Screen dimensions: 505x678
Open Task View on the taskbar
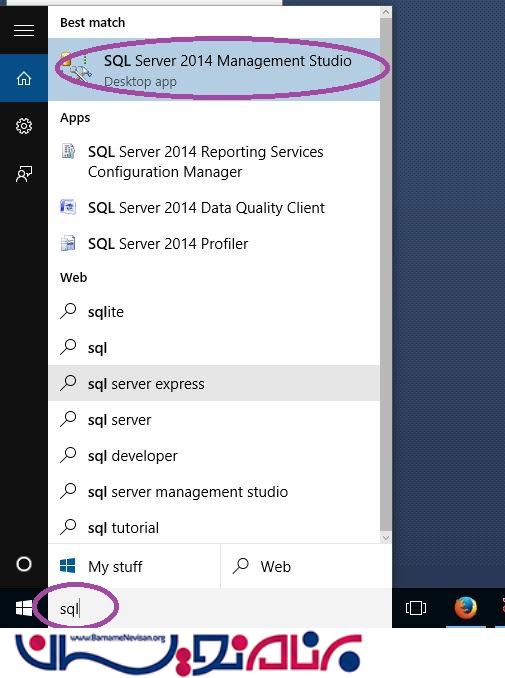tap(416, 608)
